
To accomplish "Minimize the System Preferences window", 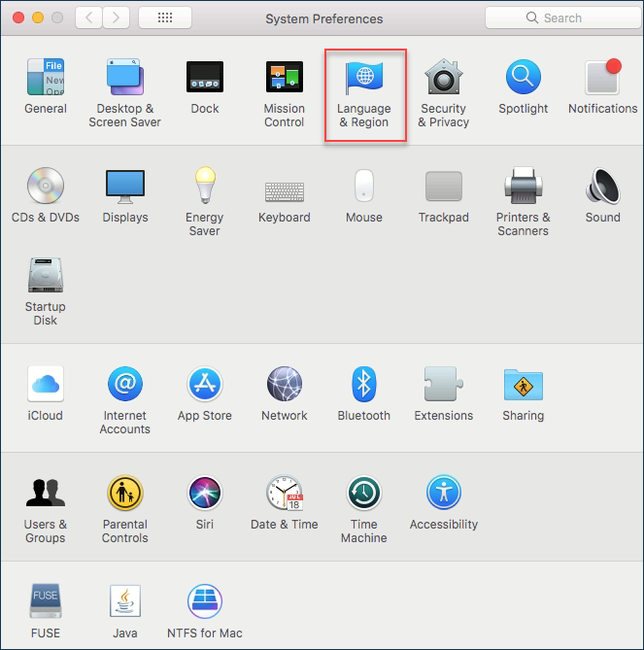I will [38, 17].
